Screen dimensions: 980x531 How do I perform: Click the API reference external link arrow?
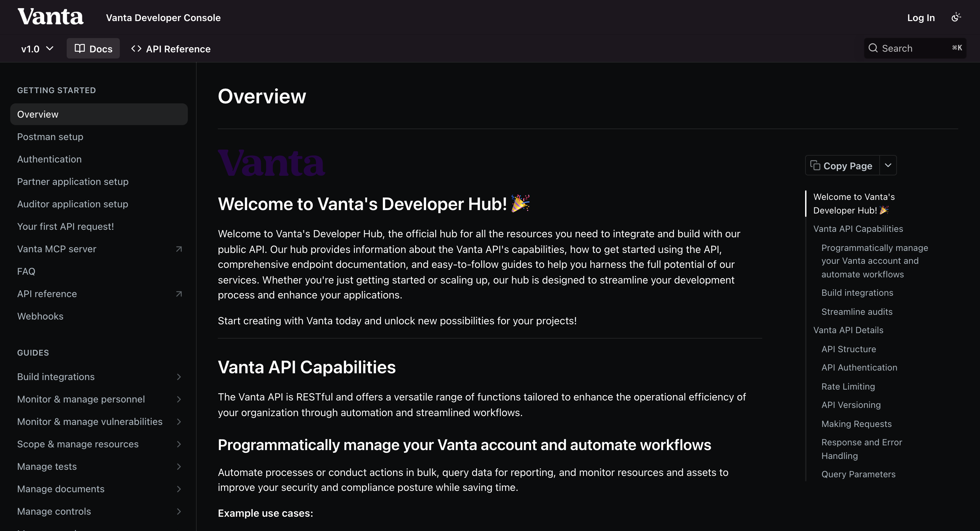(179, 294)
